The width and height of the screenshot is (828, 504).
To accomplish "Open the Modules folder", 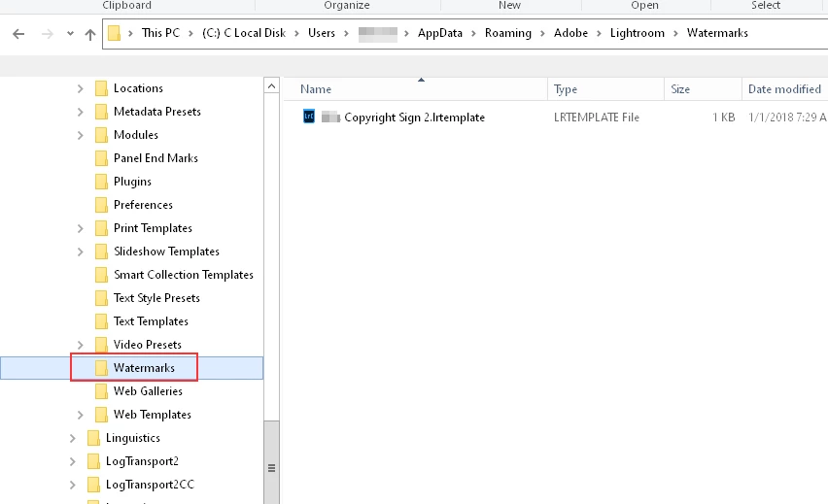I will [x=136, y=135].
